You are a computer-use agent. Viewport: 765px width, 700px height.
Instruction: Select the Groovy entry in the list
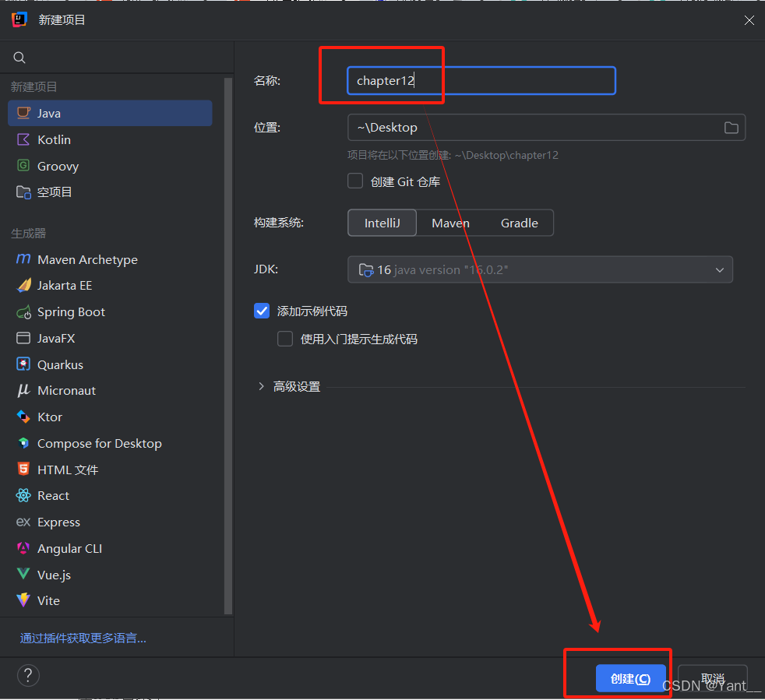coord(111,166)
